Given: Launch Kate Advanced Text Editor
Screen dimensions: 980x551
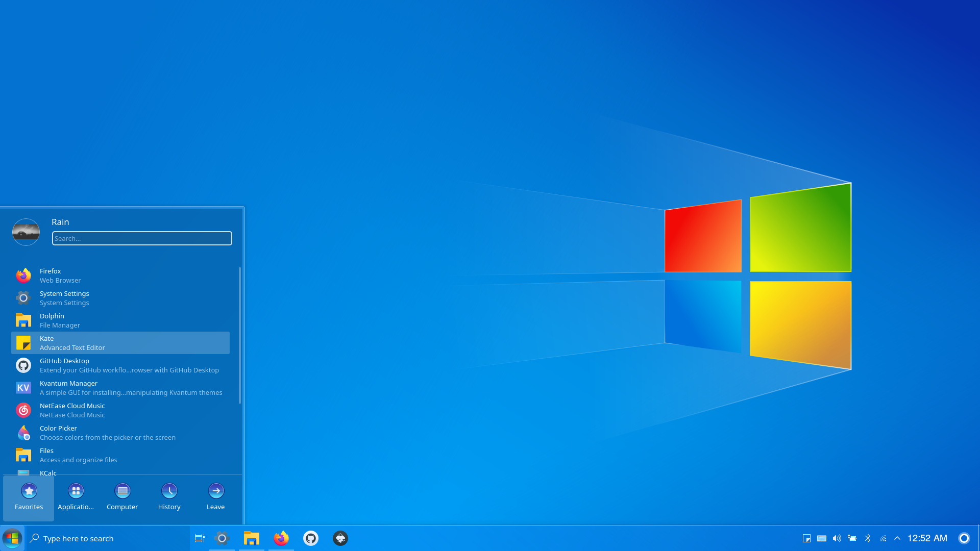Looking at the screenshot, I should [x=120, y=343].
